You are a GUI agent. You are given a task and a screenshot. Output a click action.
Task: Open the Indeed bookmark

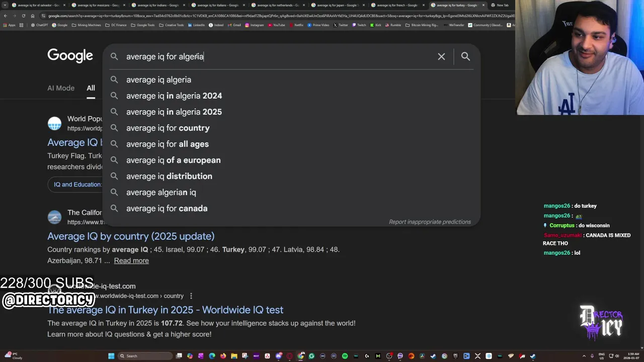point(216,25)
